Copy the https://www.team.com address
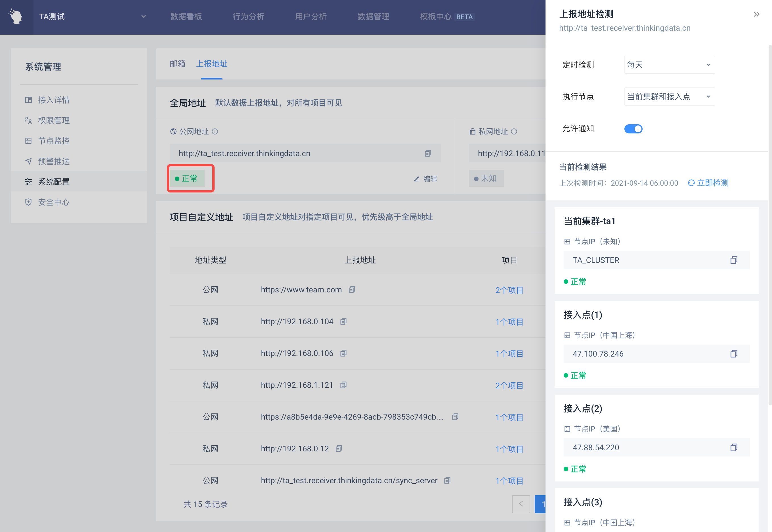Image resolution: width=772 pixels, height=532 pixels. coord(352,290)
